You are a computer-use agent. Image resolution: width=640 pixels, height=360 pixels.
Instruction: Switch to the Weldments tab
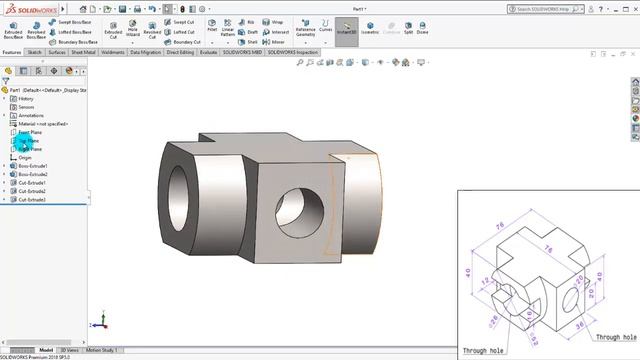pos(113,52)
